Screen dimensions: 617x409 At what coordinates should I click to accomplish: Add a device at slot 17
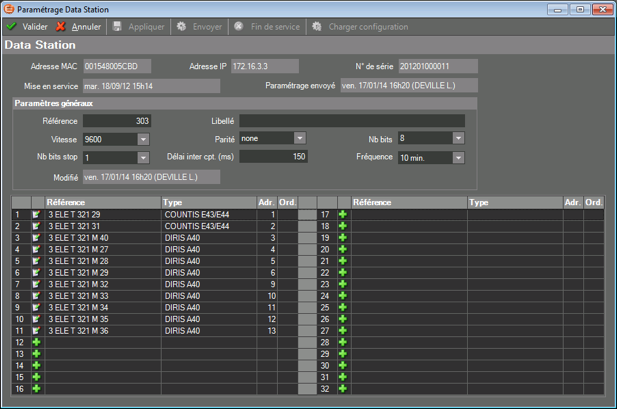point(342,214)
